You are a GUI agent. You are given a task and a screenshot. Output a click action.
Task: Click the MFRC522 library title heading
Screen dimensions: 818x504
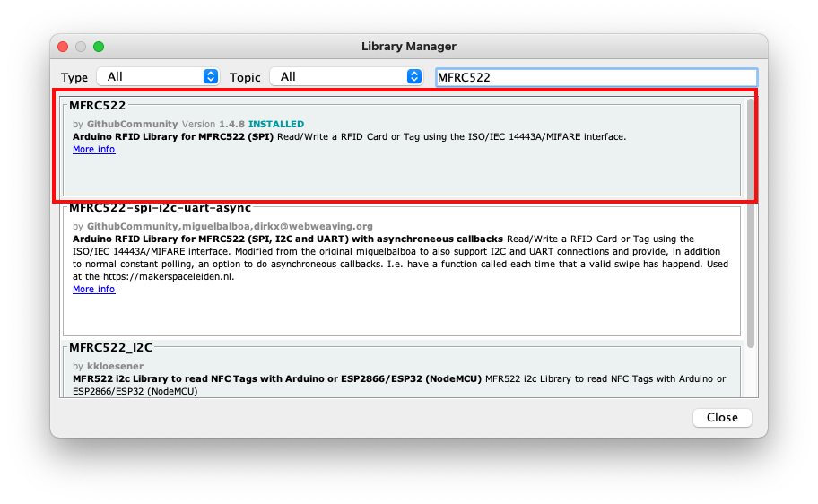pyautogui.click(x=98, y=106)
